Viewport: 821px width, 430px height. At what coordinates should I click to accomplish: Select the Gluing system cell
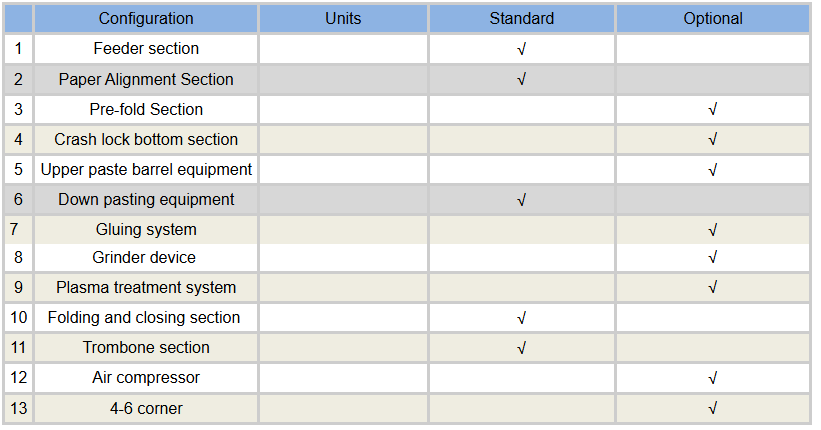pyautogui.click(x=146, y=230)
